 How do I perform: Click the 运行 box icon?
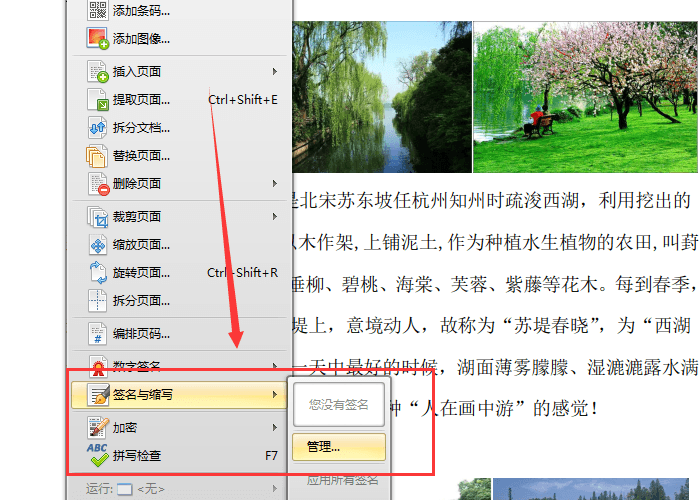[x=125, y=489]
